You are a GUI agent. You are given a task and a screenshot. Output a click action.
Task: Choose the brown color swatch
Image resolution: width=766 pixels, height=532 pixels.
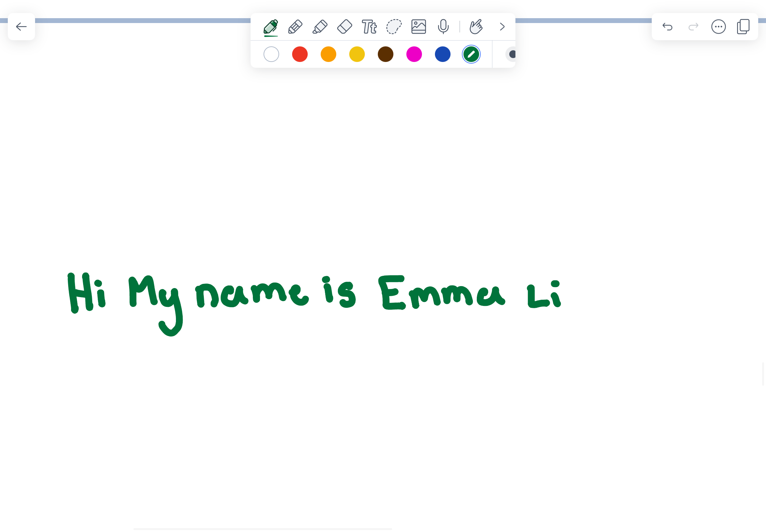(x=386, y=54)
